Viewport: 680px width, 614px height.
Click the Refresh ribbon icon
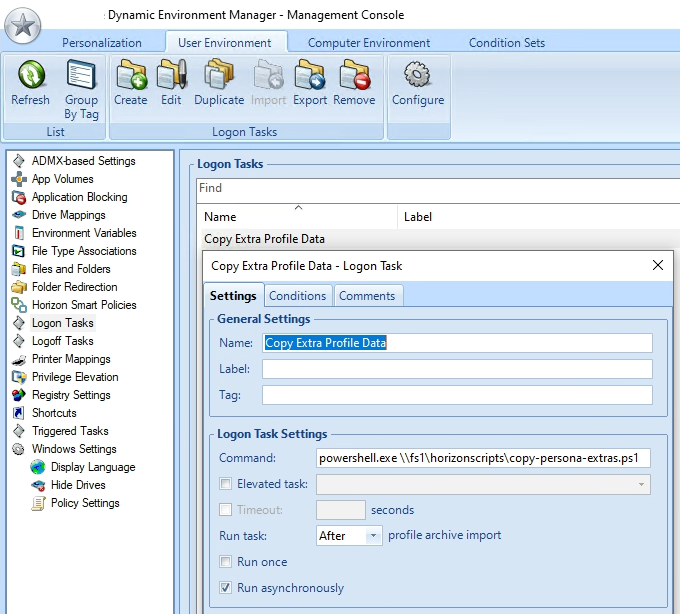(x=31, y=75)
